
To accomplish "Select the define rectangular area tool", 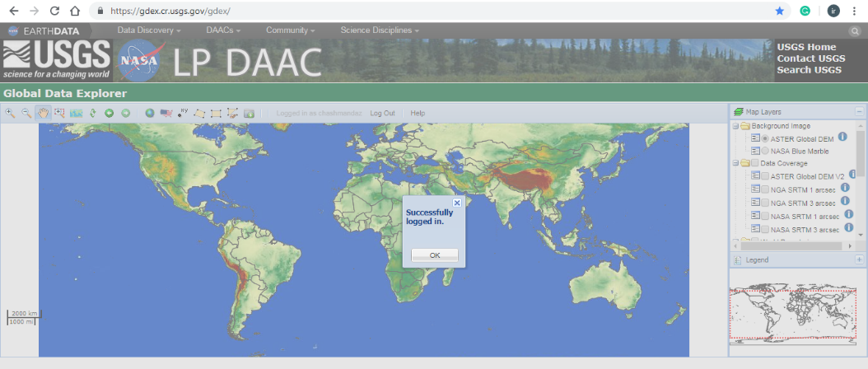I will tap(216, 113).
